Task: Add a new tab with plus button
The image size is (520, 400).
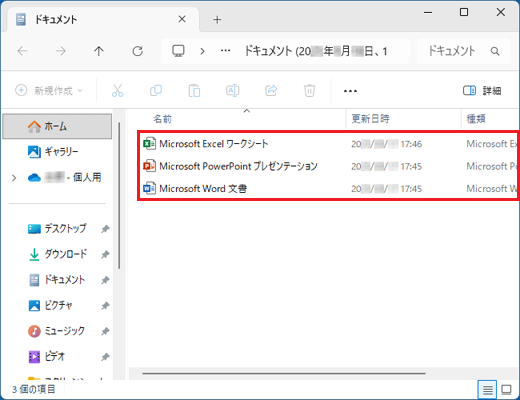Action: coord(217,20)
